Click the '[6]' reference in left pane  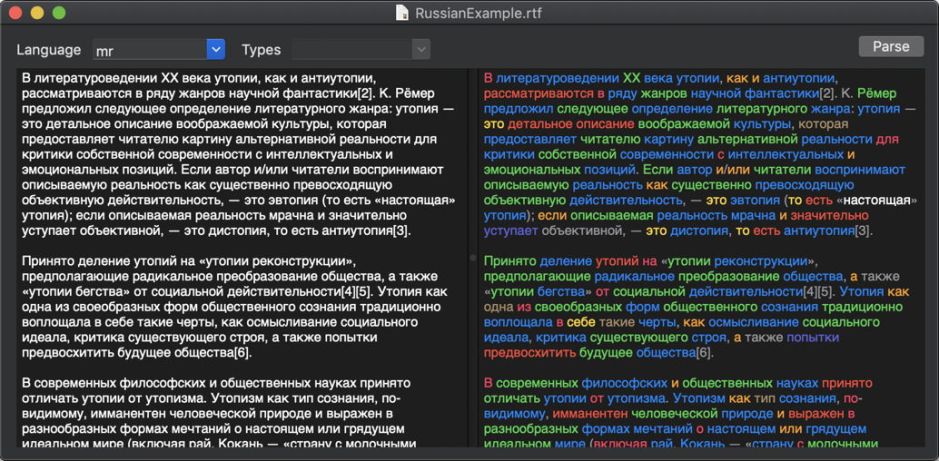(241, 353)
